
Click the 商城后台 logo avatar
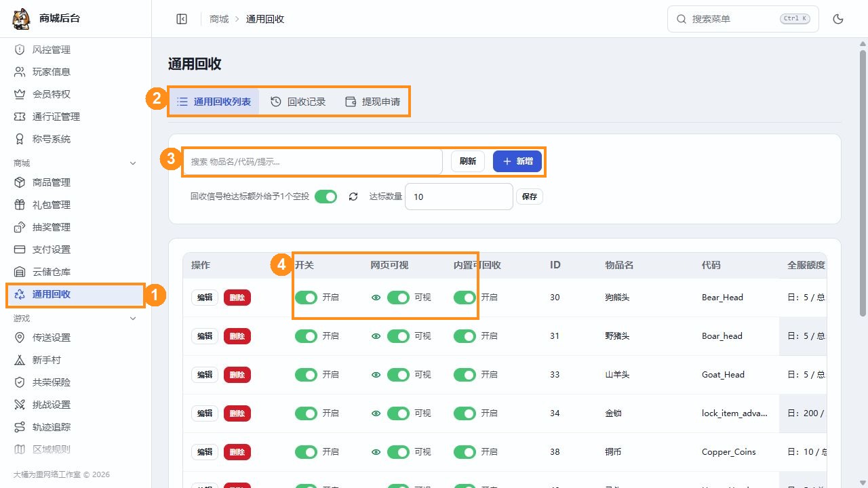22,19
